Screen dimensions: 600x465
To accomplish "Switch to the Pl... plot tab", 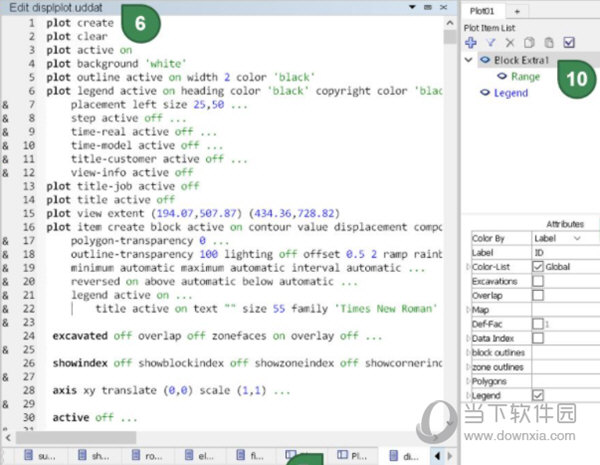I will click(352, 455).
